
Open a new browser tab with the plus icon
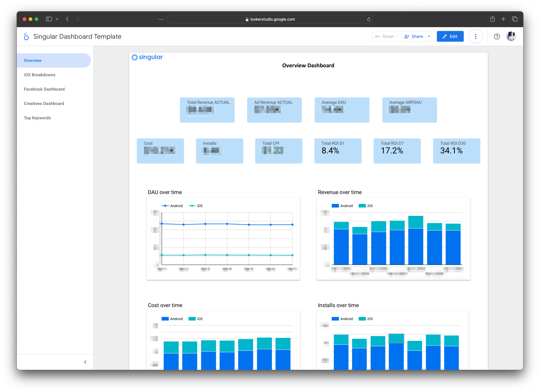(503, 19)
